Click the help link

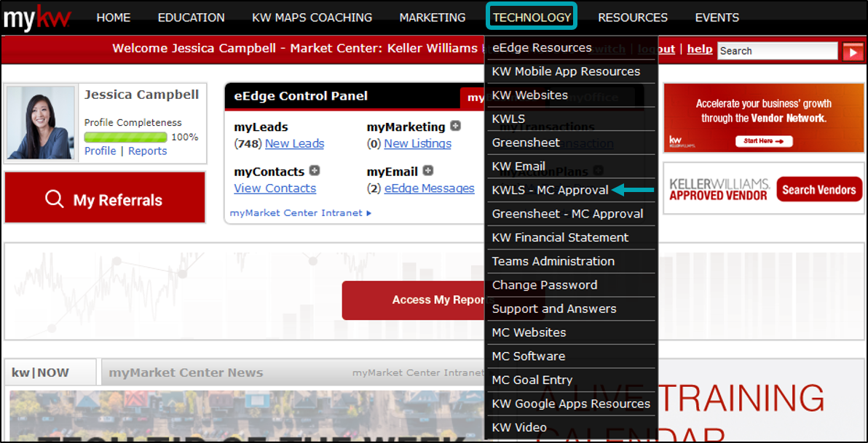pos(700,49)
